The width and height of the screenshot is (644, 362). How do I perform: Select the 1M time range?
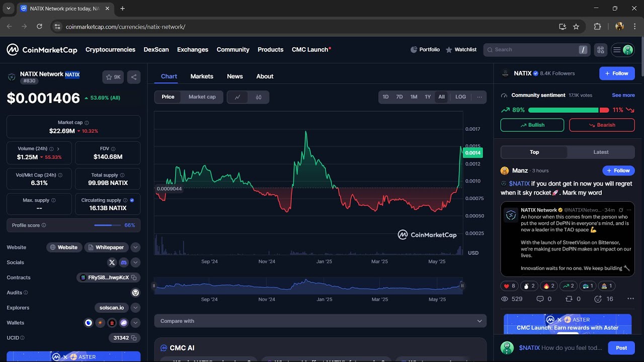(414, 97)
